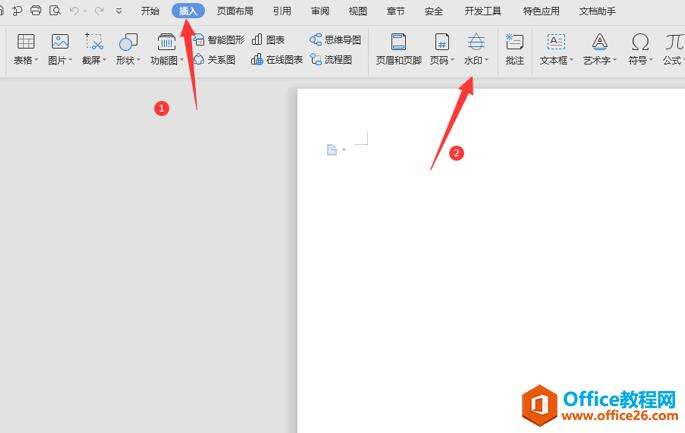Click inside the blank document page
The height and width of the screenshot is (433, 685).
(x=491, y=262)
